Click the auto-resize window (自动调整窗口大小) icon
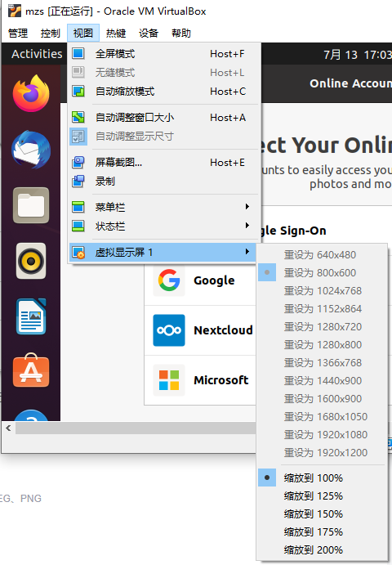The height and width of the screenshot is (565, 392). click(78, 117)
